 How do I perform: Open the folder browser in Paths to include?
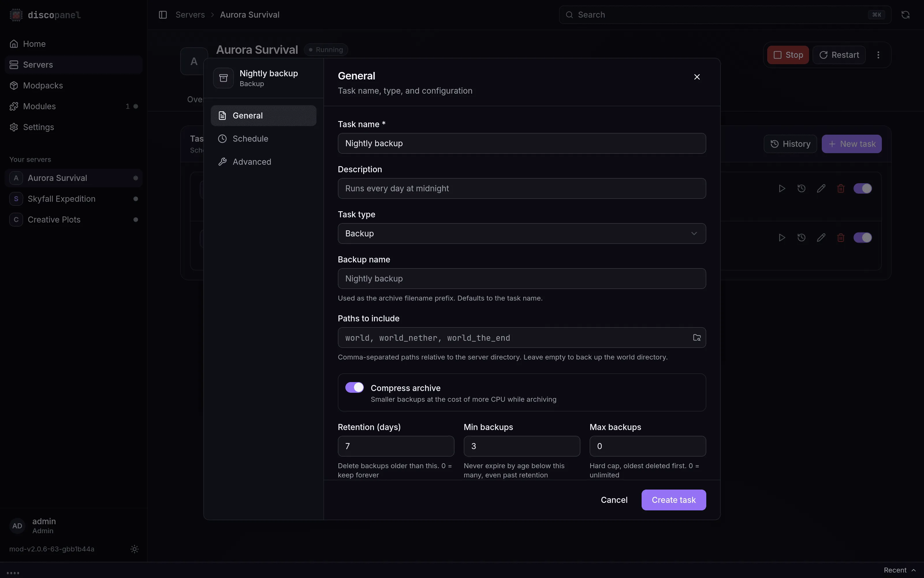click(x=697, y=338)
